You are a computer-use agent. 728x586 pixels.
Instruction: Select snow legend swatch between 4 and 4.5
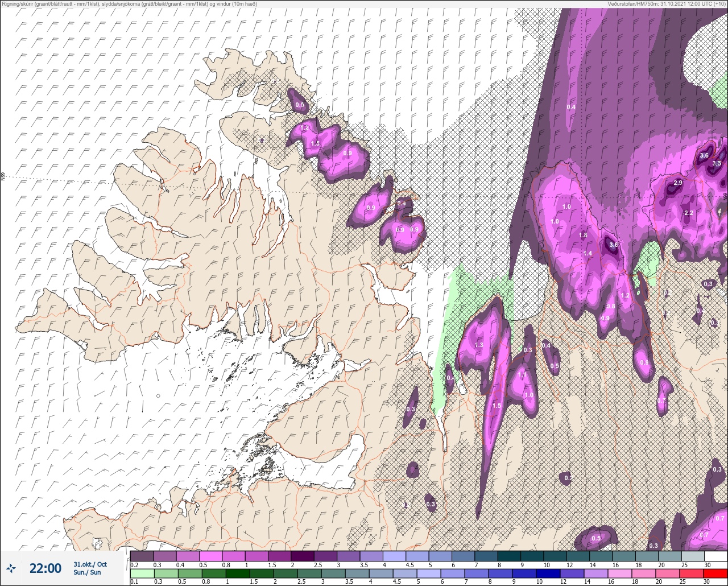pyautogui.click(x=394, y=556)
